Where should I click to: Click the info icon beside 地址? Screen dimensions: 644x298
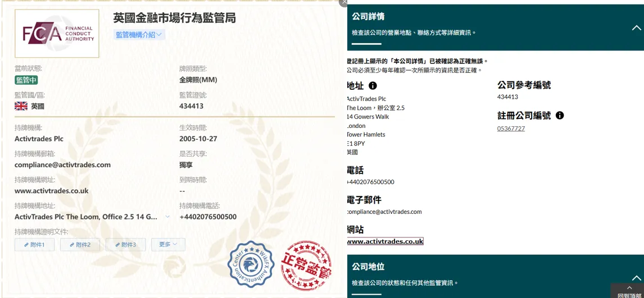(x=373, y=86)
